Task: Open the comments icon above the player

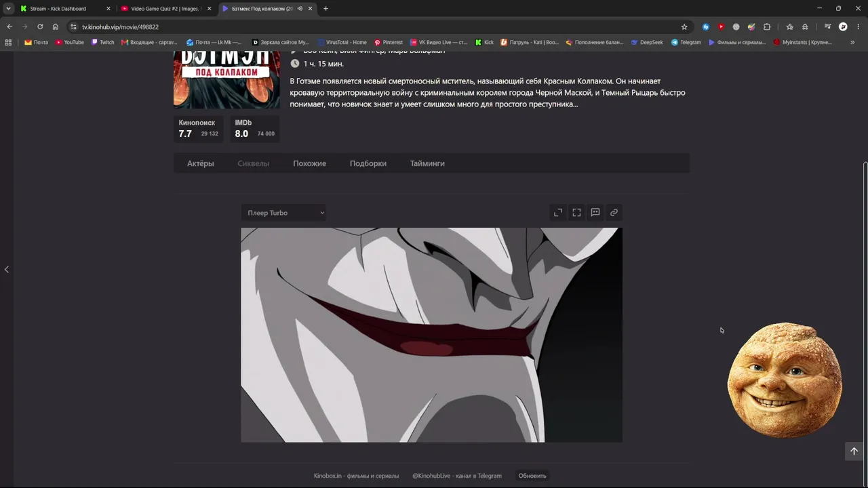Action: click(595, 213)
